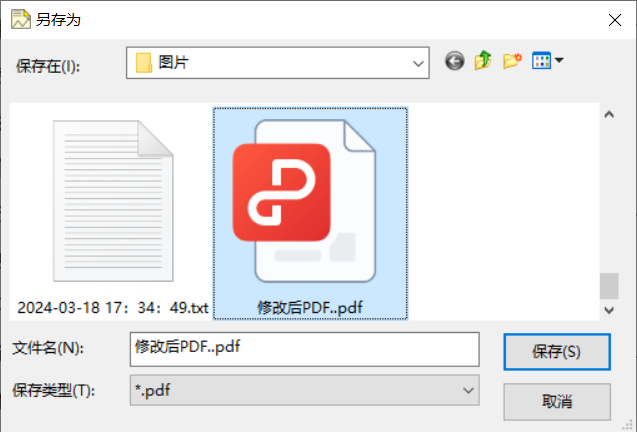Close the 另存为 dialog

(x=615, y=20)
